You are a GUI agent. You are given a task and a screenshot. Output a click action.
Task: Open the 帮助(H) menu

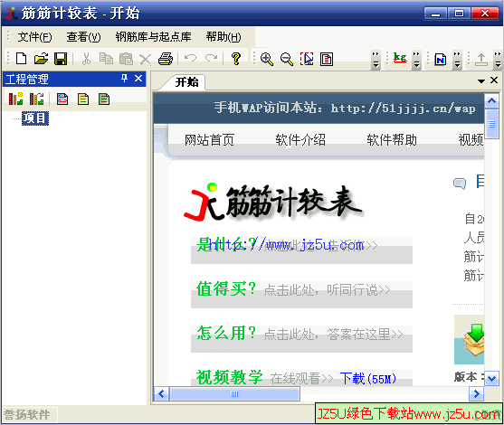[x=223, y=37]
